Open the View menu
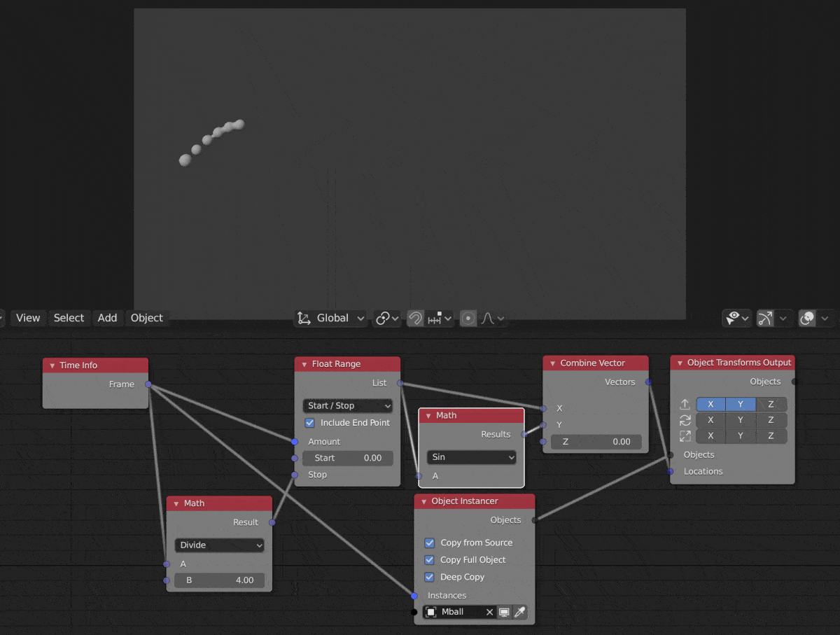The height and width of the screenshot is (635, 840). point(28,318)
